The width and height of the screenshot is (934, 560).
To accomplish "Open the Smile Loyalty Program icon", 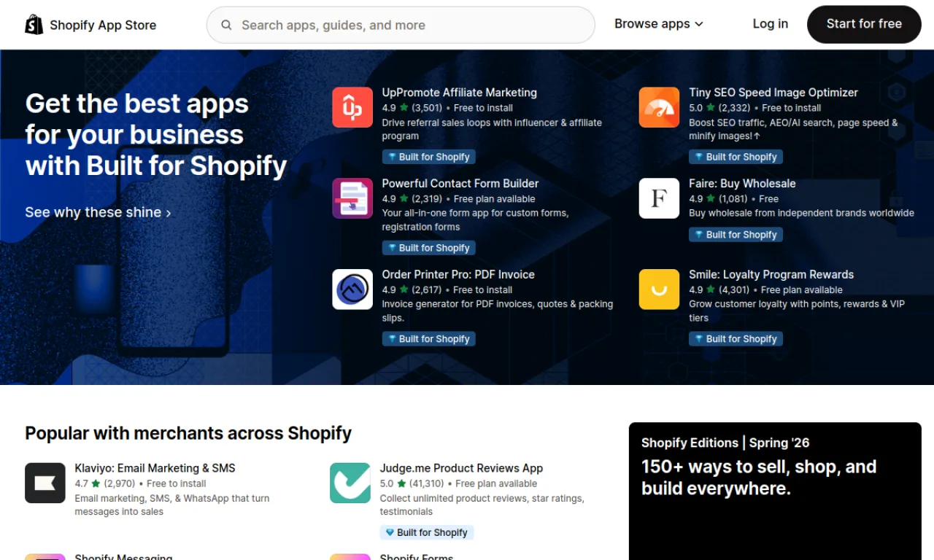I will coord(660,289).
